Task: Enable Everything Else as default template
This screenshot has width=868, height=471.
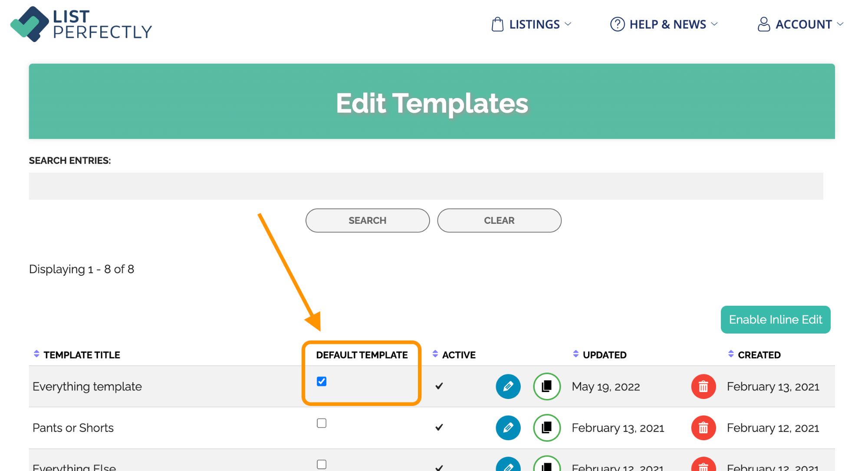Action: 321,464
